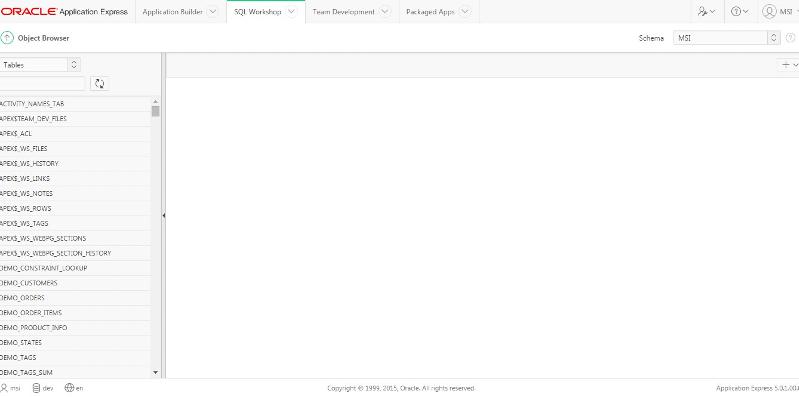
Task: Click the dev workspace icon in footer
Action: pyautogui.click(x=36, y=388)
